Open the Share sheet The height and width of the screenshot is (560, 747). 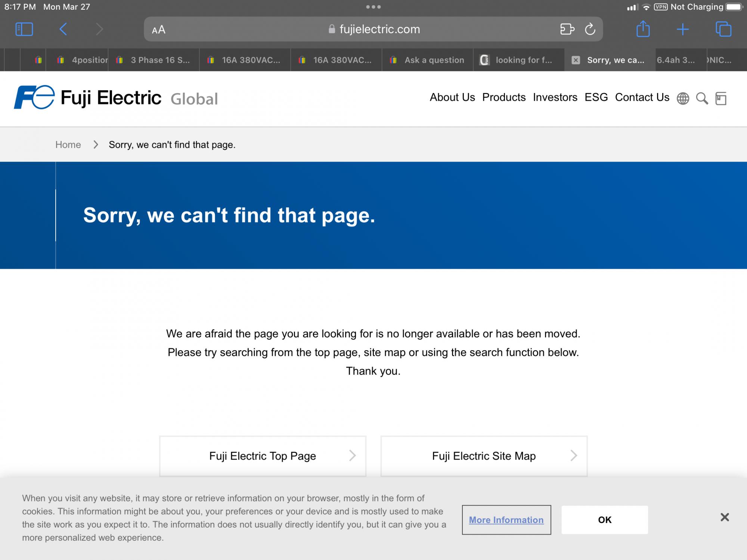(643, 29)
